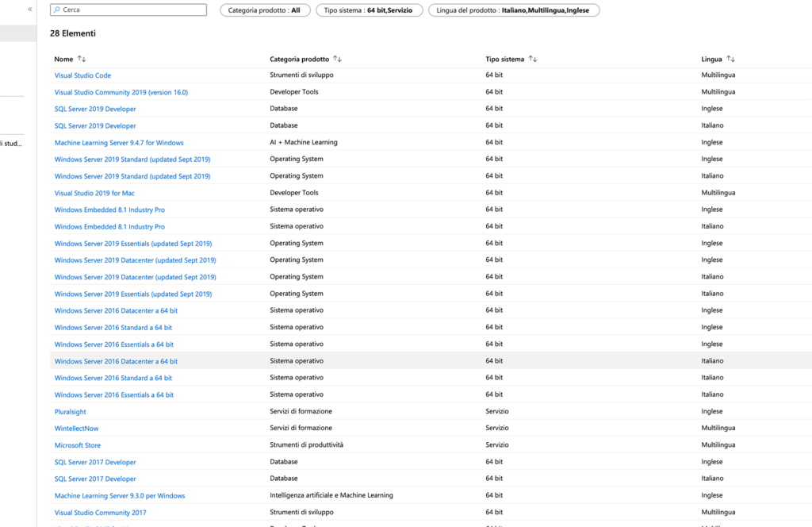Screen dimensions: 812x527
Task: Collapse the sidebar with the double chevron
Action: pos(30,10)
